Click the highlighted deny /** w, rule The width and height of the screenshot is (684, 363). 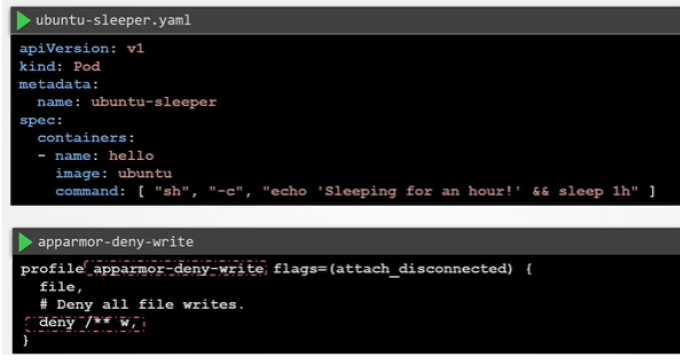(85, 323)
